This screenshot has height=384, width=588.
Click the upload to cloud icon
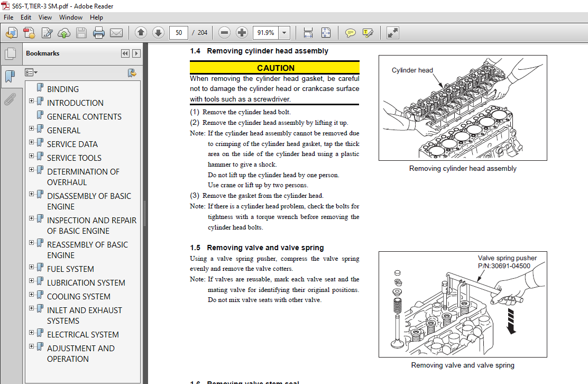64,33
